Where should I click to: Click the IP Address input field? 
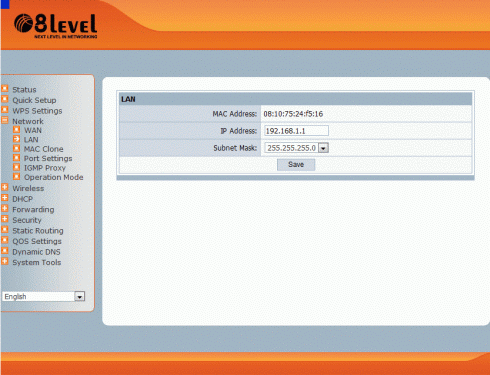[x=296, y=131]
